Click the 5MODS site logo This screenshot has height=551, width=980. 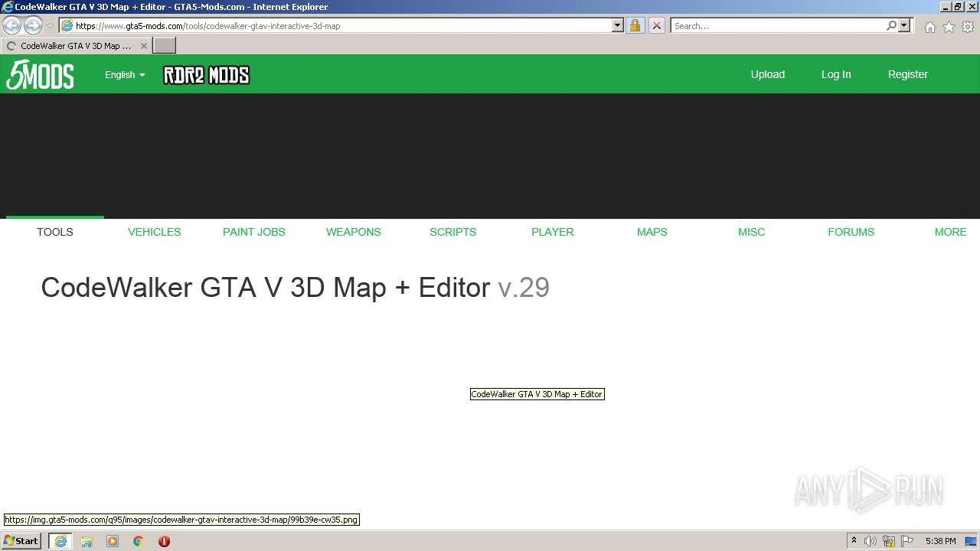(40, 75)
